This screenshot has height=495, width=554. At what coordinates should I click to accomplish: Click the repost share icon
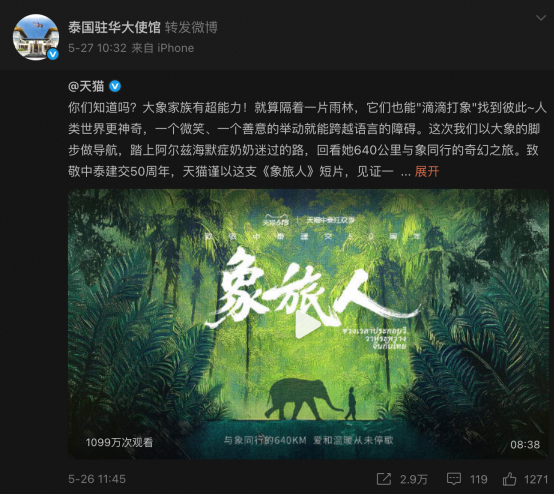[x=384, y=479]
